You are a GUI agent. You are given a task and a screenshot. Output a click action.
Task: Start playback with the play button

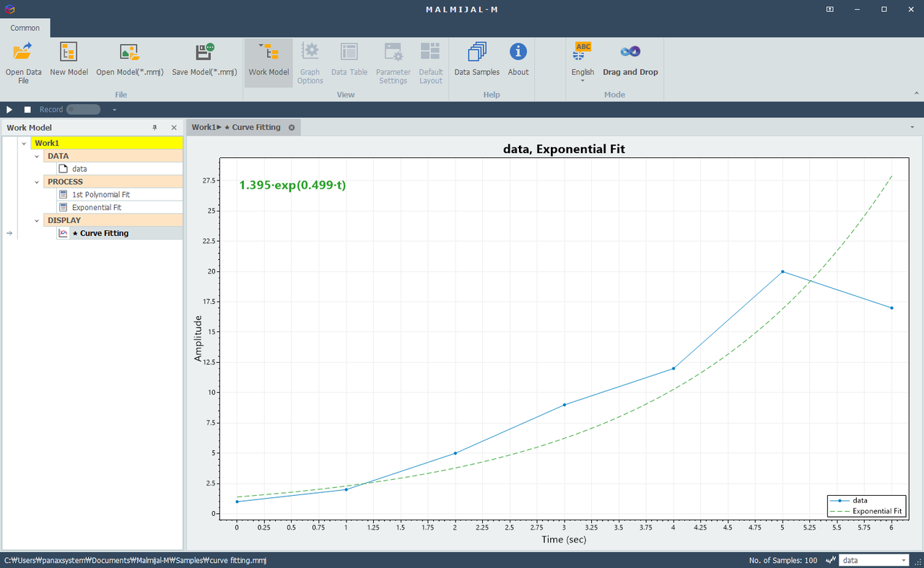pyautogui.click(x=9, y=110)
